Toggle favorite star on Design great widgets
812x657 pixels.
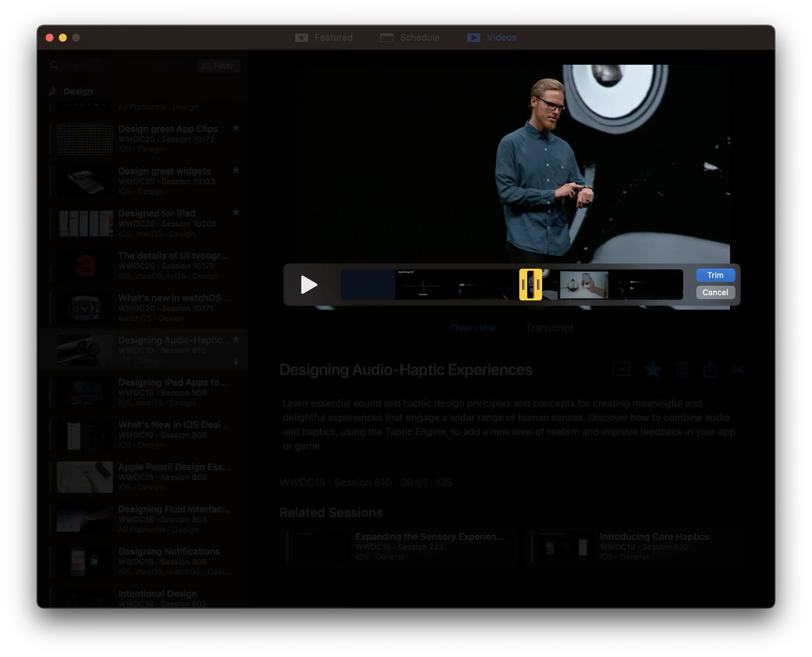(x=236, y=170)
